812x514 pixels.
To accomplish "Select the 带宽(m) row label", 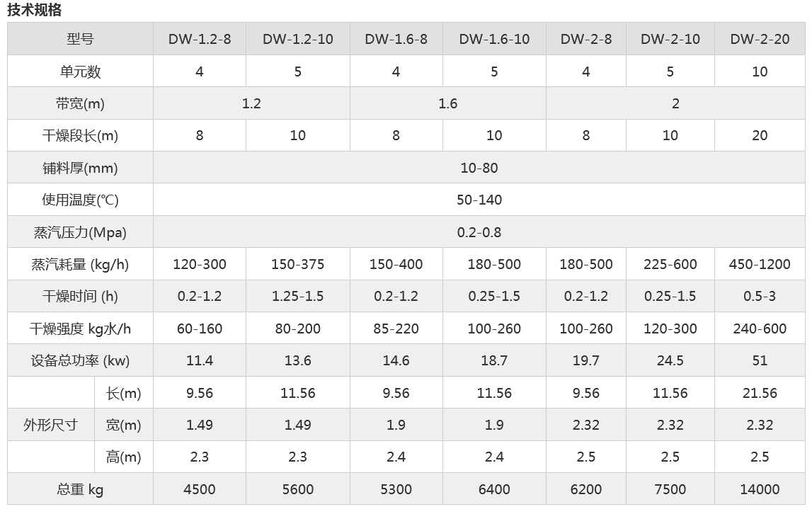I will [x=80, y=104].
